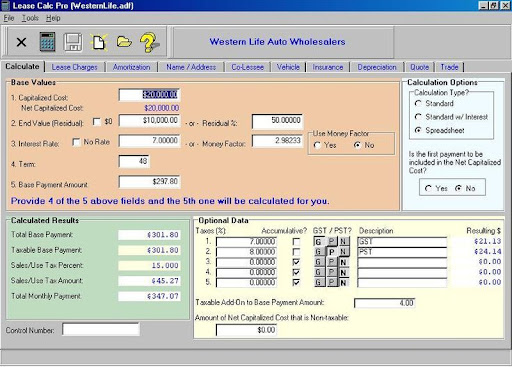Click the floppy disk save icon
Viewport: 512px width, 367px height.
pyautogui.click(x=73, y=42)
